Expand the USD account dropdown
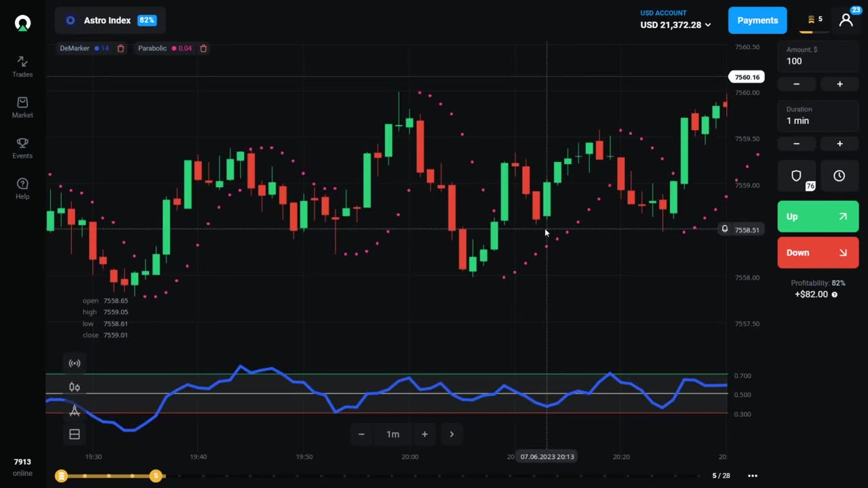Viewport: 868px width, 488px height. (x=675, y=20)
